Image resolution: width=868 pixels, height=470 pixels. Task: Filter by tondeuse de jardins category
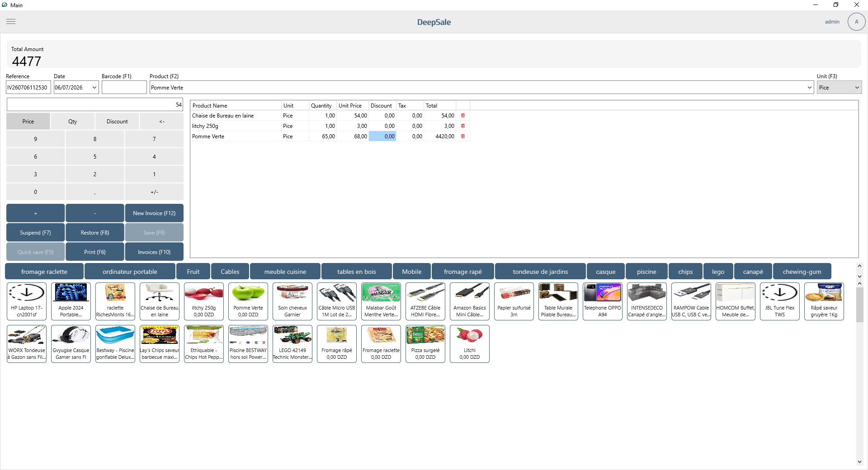tap(540, 272)
